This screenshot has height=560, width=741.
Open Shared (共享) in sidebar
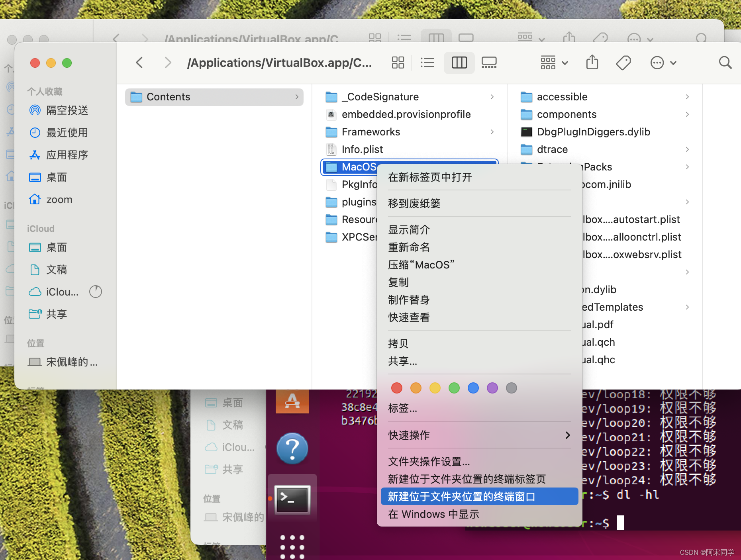point(48,314)
